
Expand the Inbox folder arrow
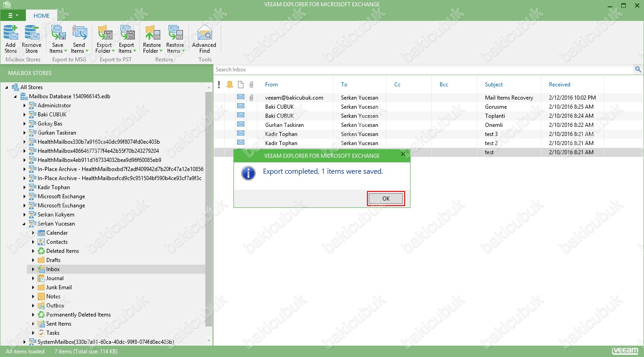point(33,269)
